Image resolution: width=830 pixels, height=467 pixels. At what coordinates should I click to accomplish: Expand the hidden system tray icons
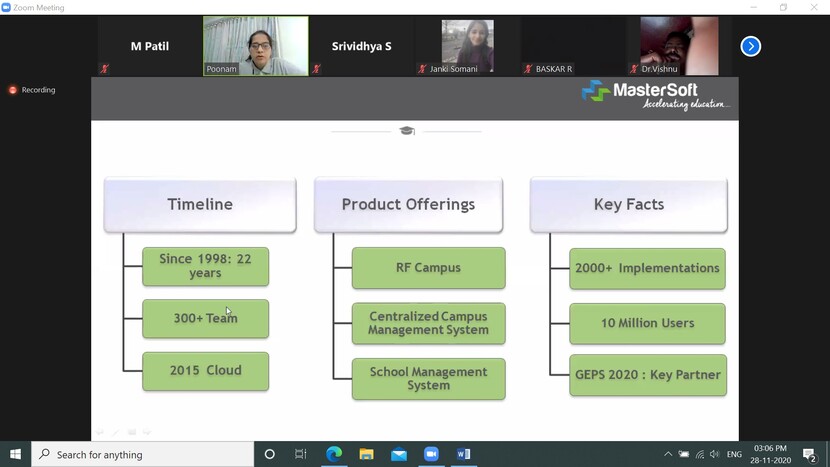click(668, 454)
